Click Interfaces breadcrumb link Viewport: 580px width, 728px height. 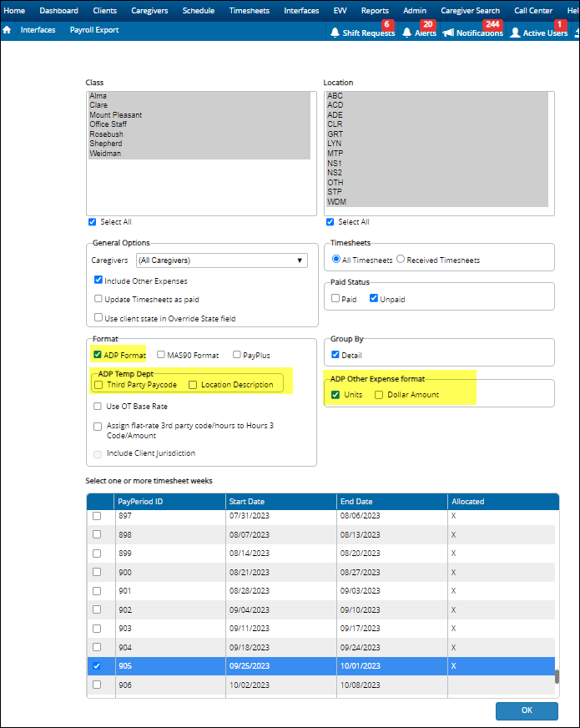(38, 30)
